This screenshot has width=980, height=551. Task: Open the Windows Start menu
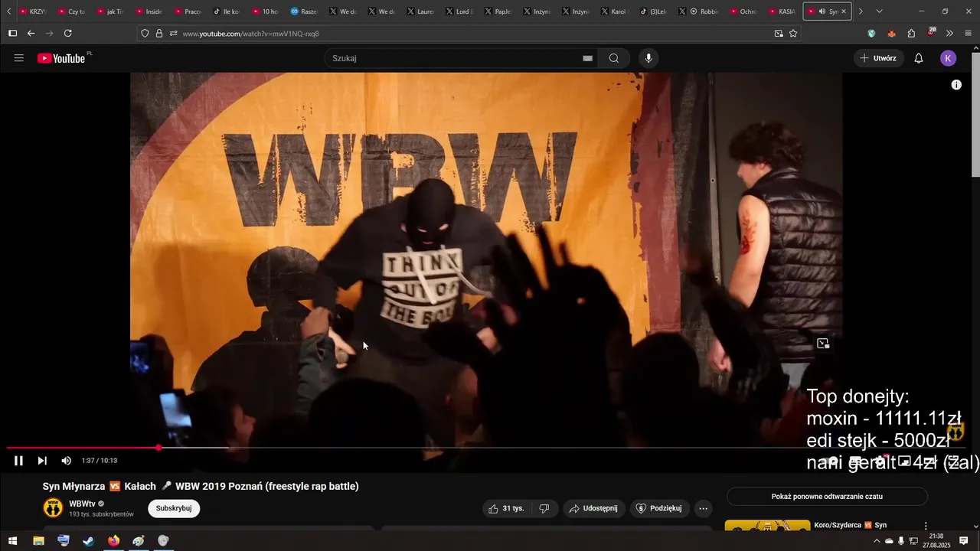12,541
